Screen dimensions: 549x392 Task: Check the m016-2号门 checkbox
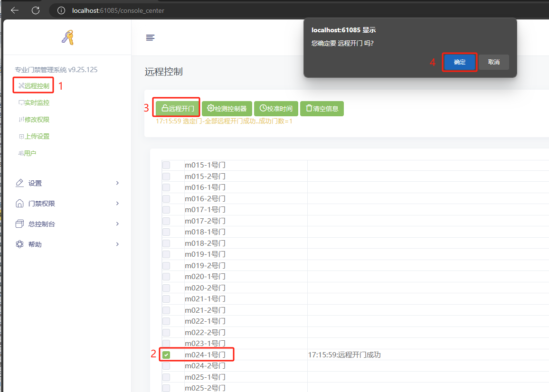[x=166, y=199]
